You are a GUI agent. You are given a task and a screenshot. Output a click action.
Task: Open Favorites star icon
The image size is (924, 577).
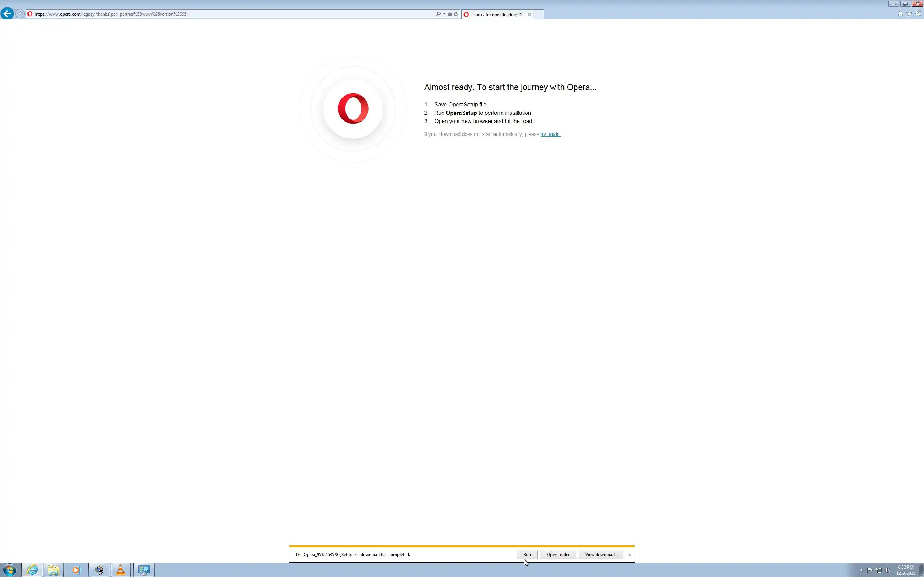(909, 14)
